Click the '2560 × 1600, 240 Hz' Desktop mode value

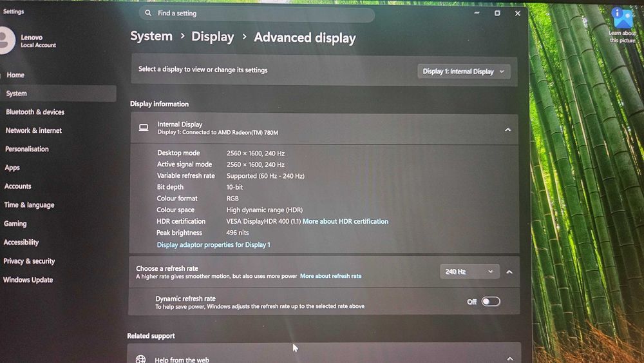coord(256,153)
